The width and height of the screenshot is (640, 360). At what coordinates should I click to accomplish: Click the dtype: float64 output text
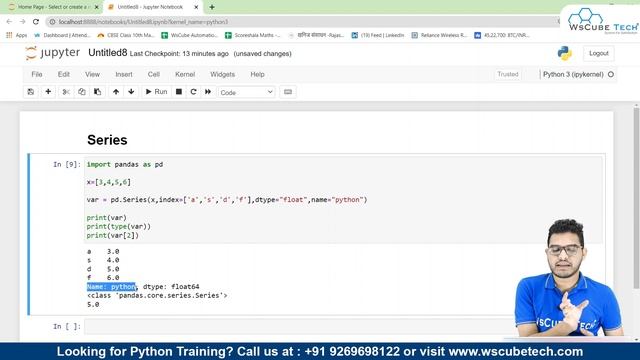click(171, 287)
